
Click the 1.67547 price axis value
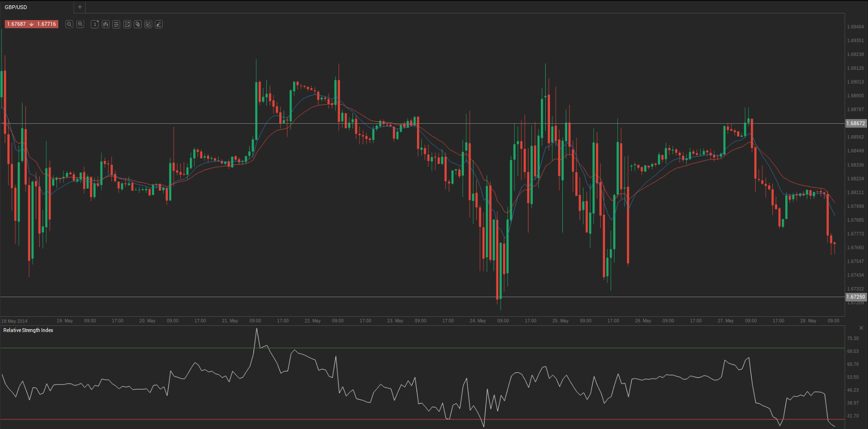click(856, 261)
